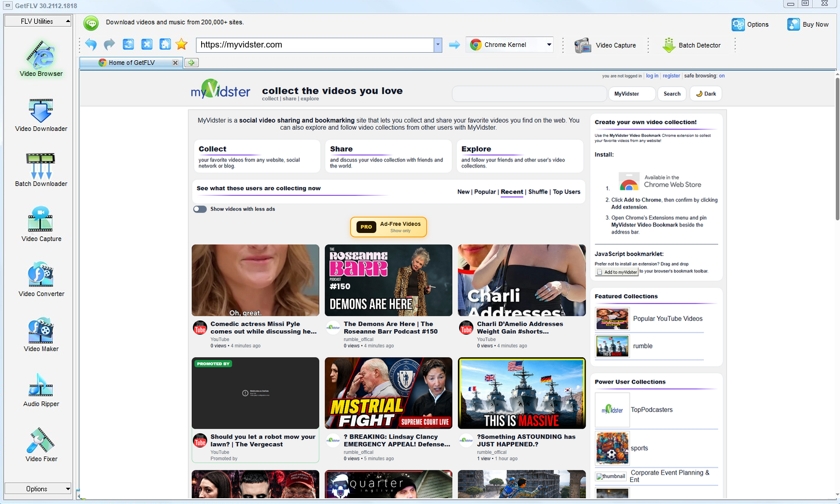840x504 pixels.
Task: Refresh the current page
Action: (x=128, y=44)
